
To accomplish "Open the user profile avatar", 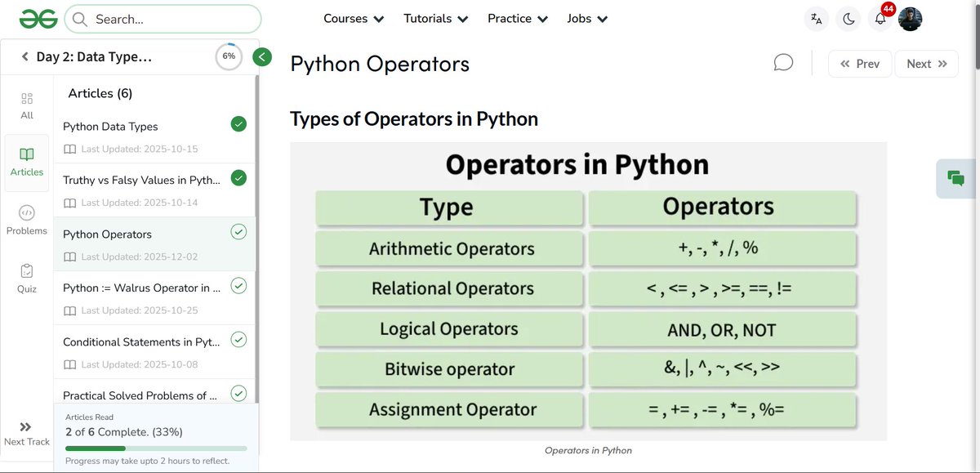I will tap(910, 19).
